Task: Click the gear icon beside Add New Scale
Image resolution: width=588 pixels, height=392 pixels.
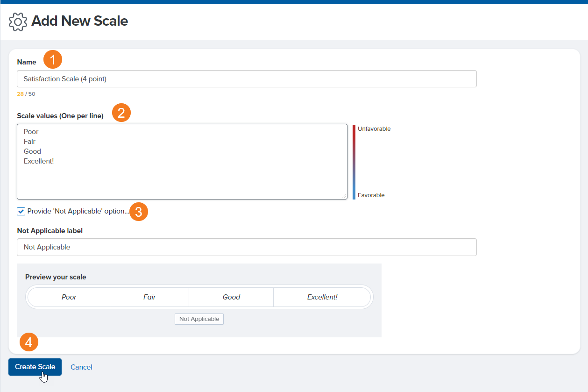Action: coord(18,21)
